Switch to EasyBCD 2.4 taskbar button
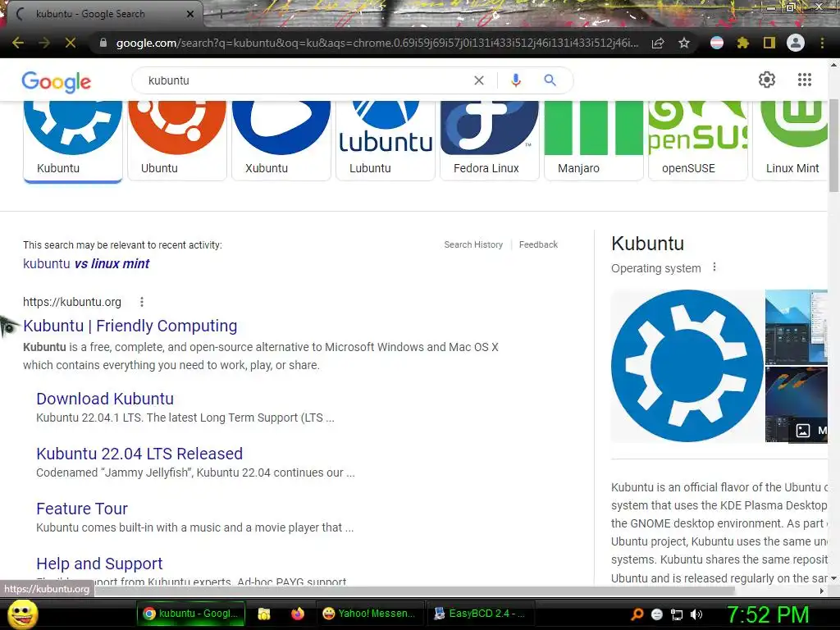The image size is (840, 630). (480, 614)
